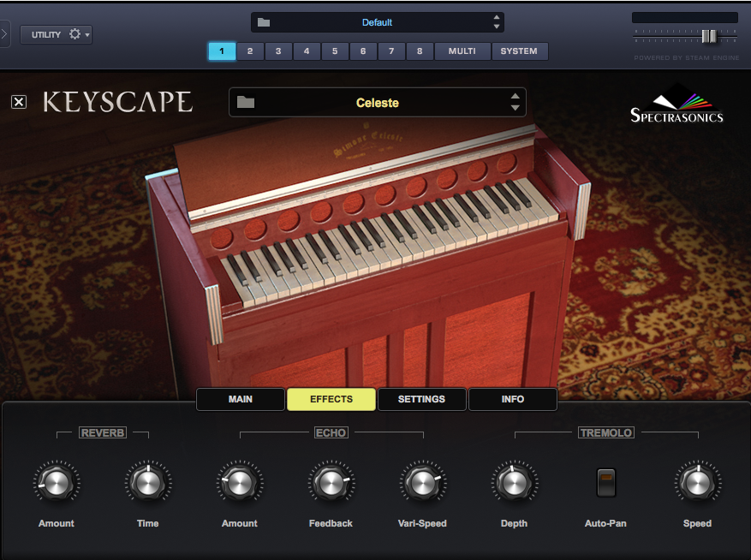Open the MULTI page
Viewport: 751px width, 560px height.
[x=462, y=51]
